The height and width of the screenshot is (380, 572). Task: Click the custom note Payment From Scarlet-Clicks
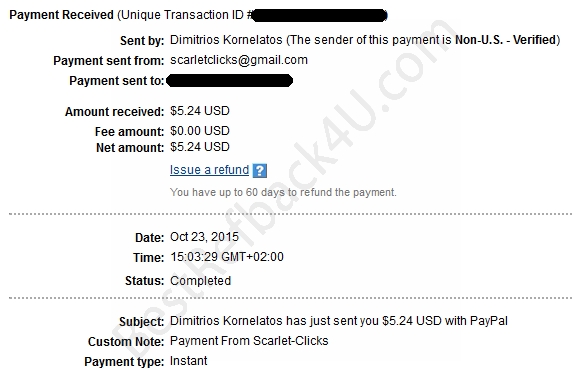pyautogui.click(x=249, y=341)
